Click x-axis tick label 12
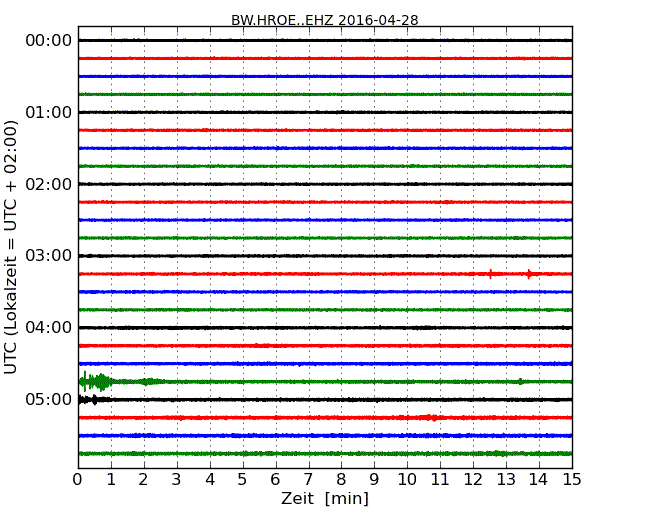This screenshot has height=520, width=650. tap(473, 480)
